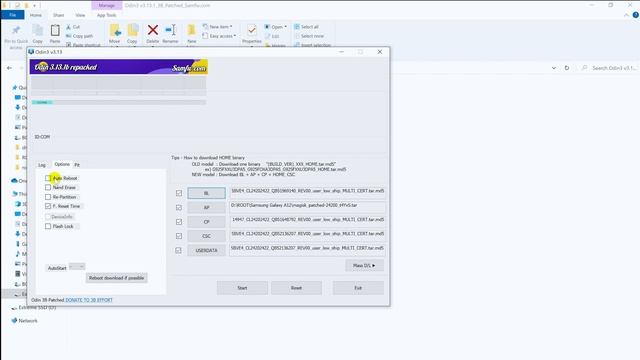Click the CP file button
This screenshot has height=360, width=640.
pyautogui.click(x=207, y=222)
